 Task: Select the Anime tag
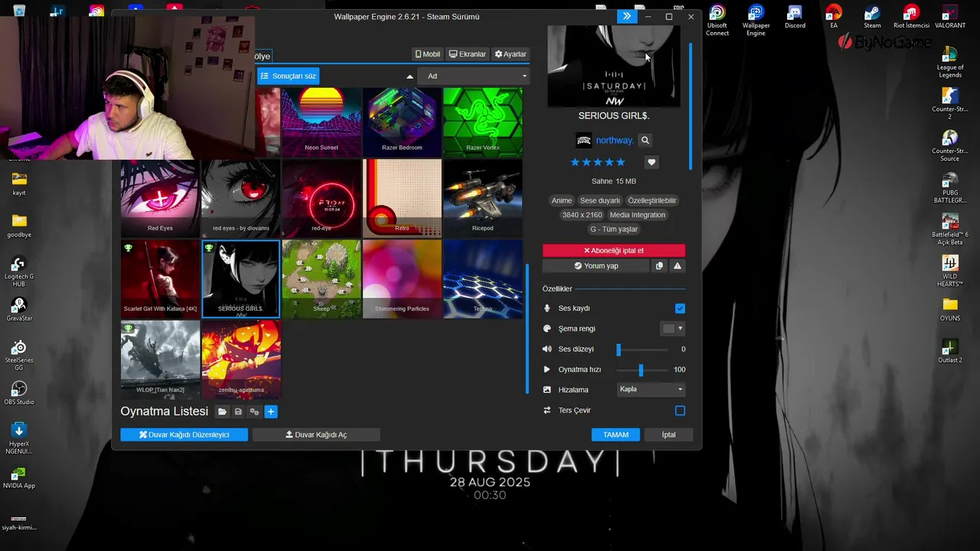(x=562, y=201)
